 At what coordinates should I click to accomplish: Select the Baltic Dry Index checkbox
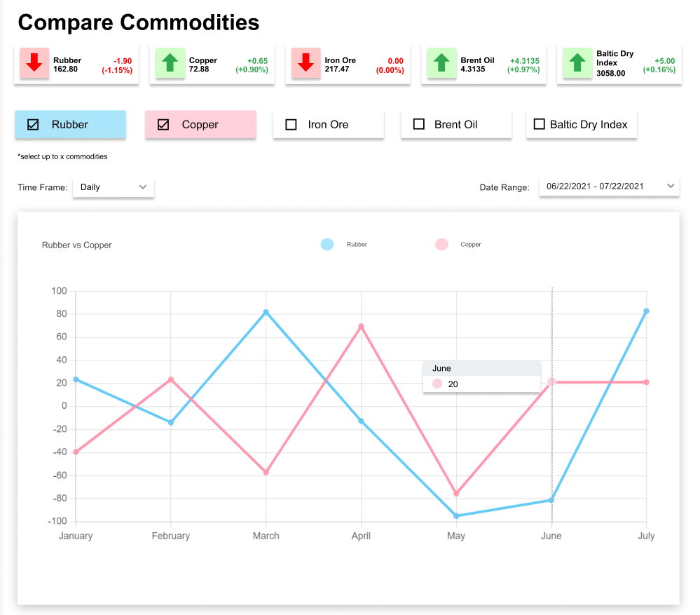coord(540,125)
